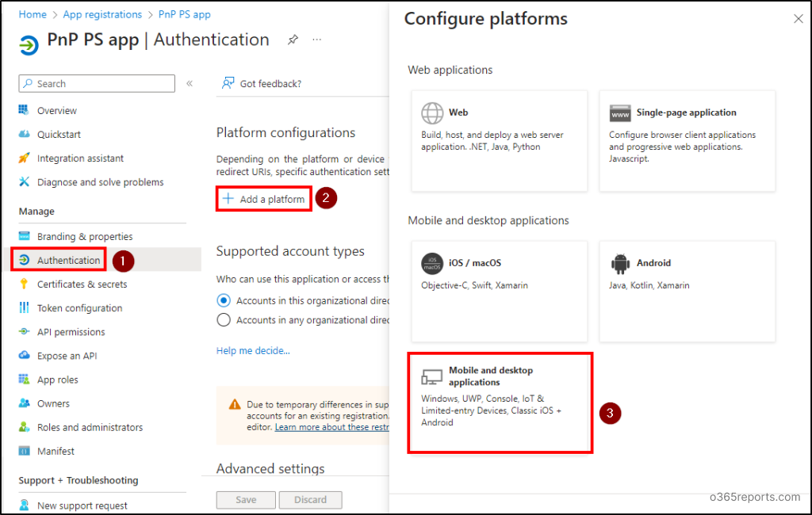Open New support request item
This screenshot has width=812, height=515.
coord(82,505)
